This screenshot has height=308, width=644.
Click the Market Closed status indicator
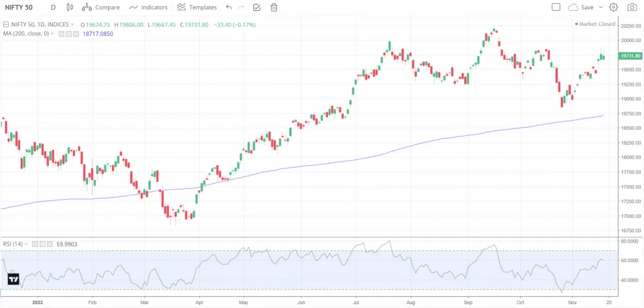point(595,24)
